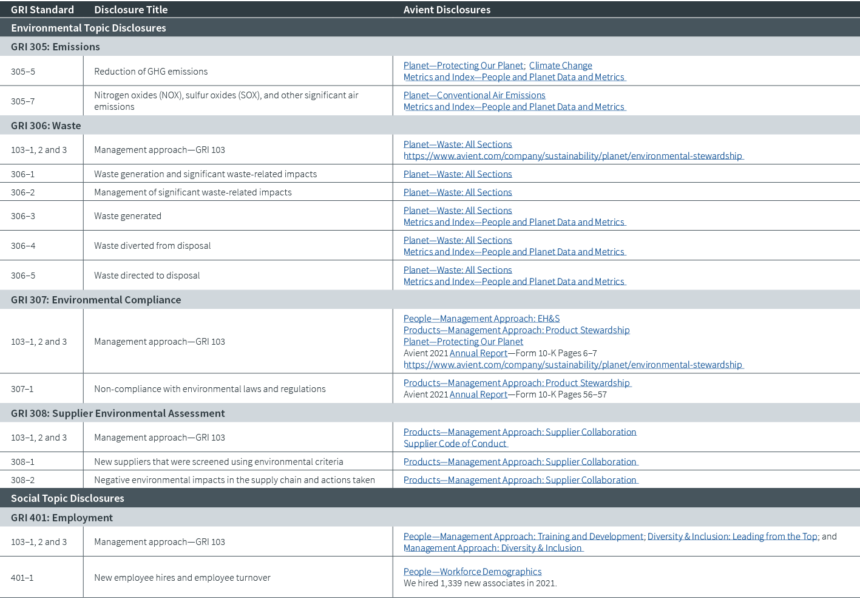Open Metrics and Index link for waste diverted
860x616 pixels.
click(x=513, y=251)
